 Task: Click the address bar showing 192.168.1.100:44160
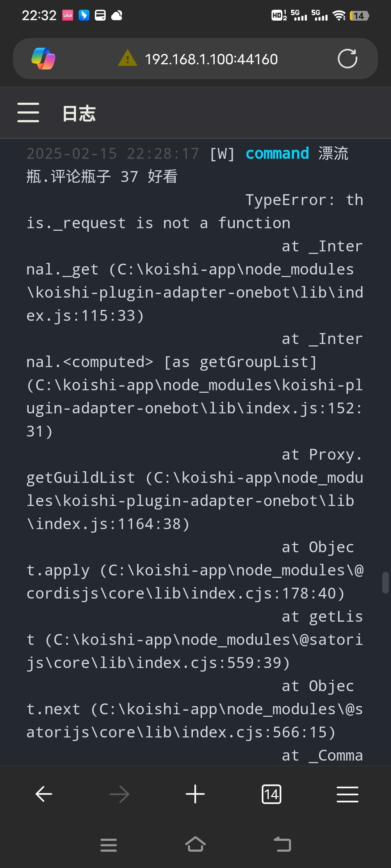click(211, 59)
